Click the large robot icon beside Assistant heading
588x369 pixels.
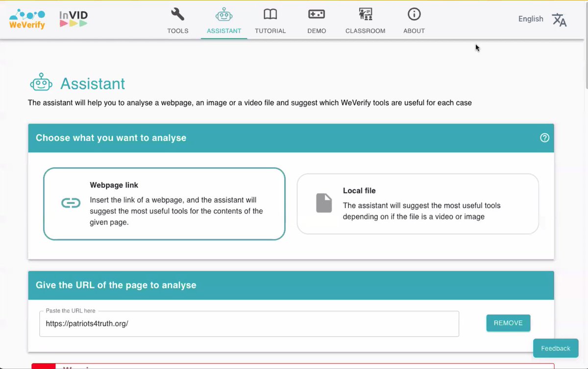[41, 83]
